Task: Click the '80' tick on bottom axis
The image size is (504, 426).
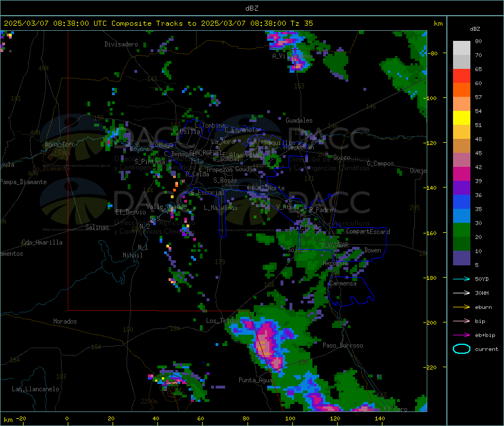Action: [246, 418]
